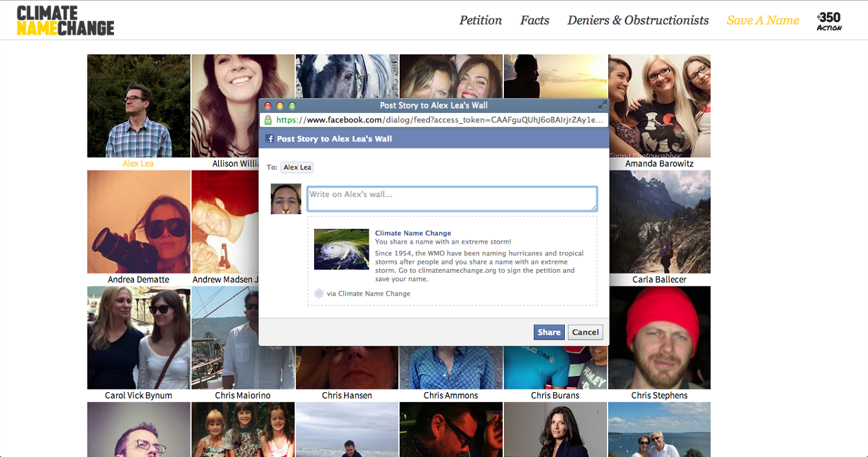
Task: Select Andrea Dematte's photo
Action: [139, 222]
